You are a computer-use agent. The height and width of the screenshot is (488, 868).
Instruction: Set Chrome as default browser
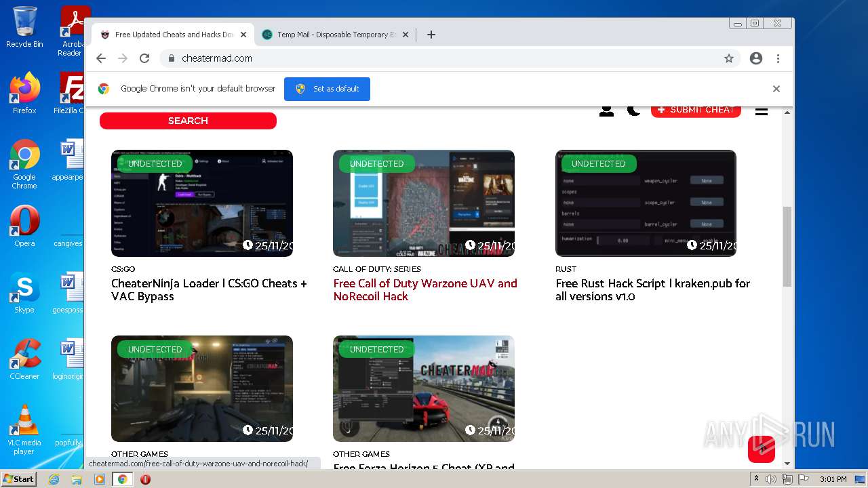point(327,89)
